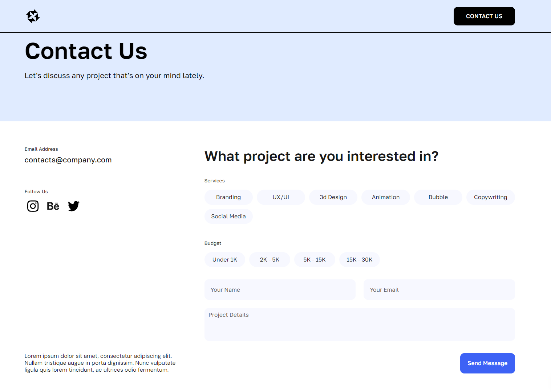Focus the Your Name input field

pos(280,290)
